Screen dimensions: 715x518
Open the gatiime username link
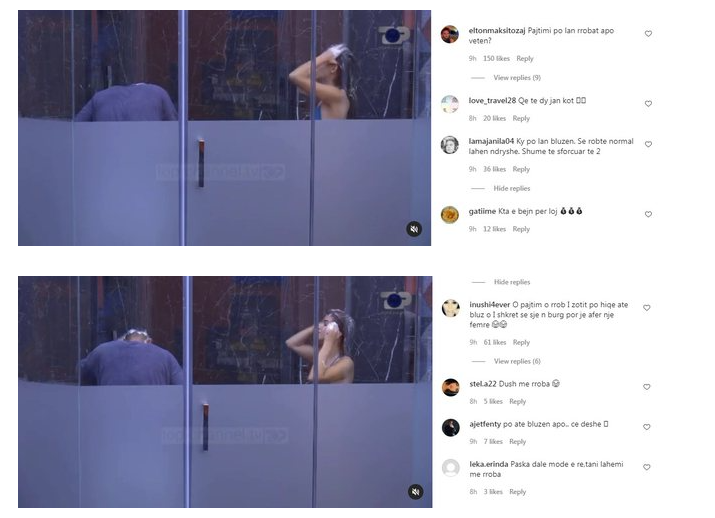tap(482, 212)
